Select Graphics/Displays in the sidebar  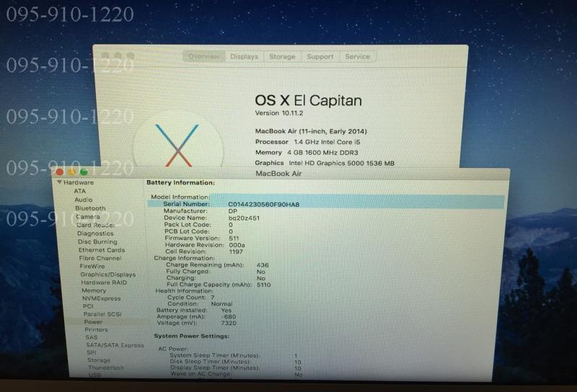107,275
